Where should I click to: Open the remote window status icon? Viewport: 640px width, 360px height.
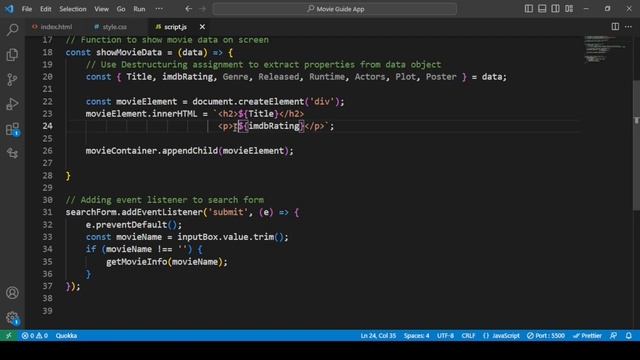[9, 336]
